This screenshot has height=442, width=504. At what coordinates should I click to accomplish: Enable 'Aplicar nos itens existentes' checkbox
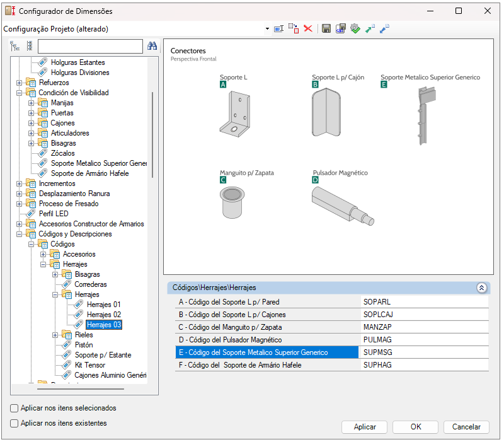14,423
